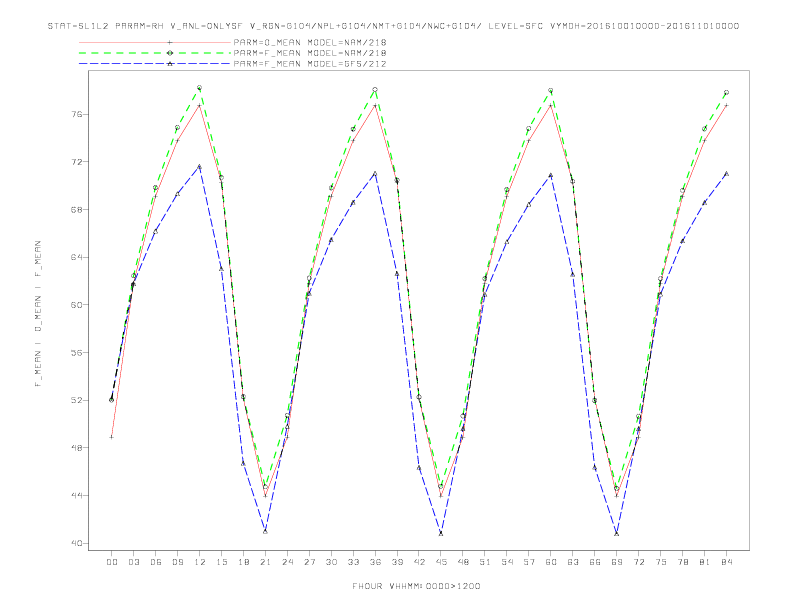Click x-axis tick label 24
Image resolution: width=792 pixels, height=612 pixels.
(287, 562)
